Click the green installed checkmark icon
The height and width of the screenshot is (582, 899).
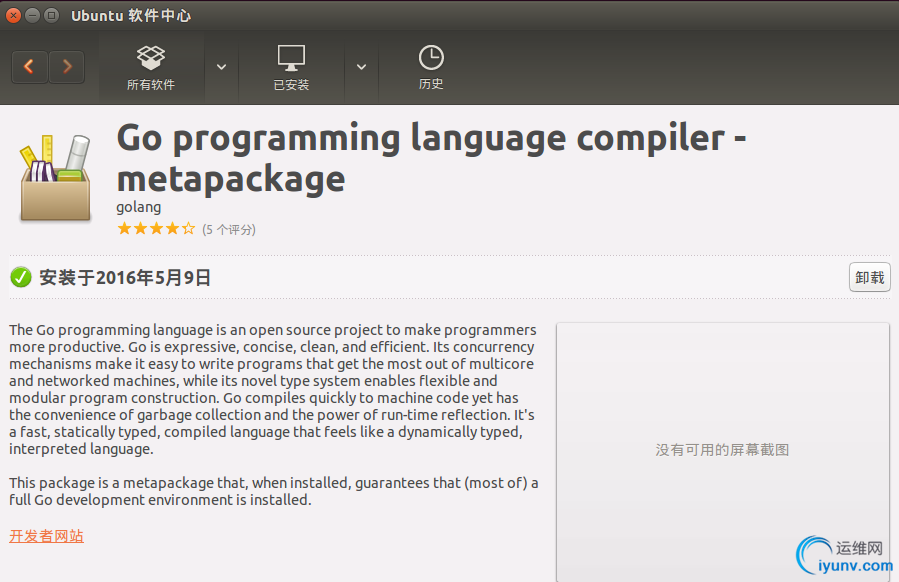[x=21, y=278]
